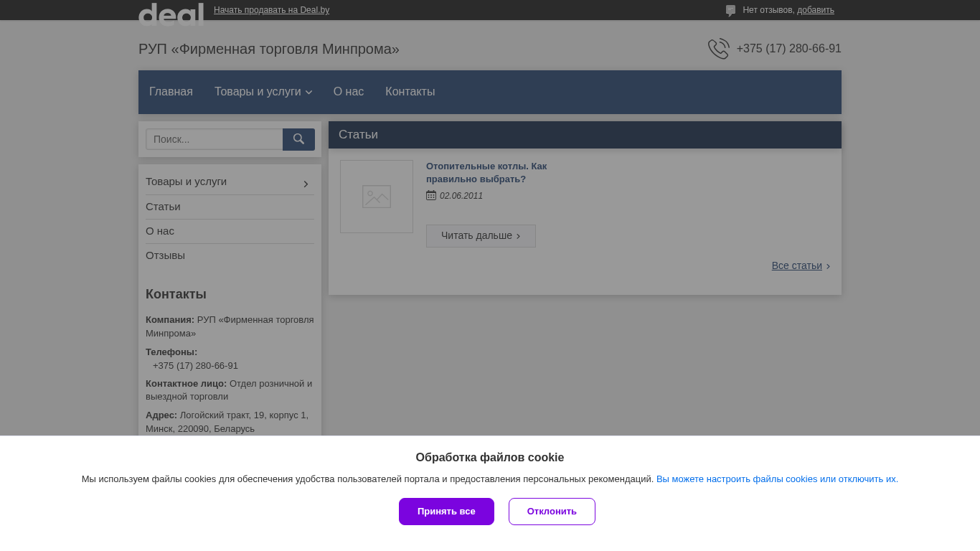Click into the Поиск search field

pyautogui.click(x=214, y=139)
